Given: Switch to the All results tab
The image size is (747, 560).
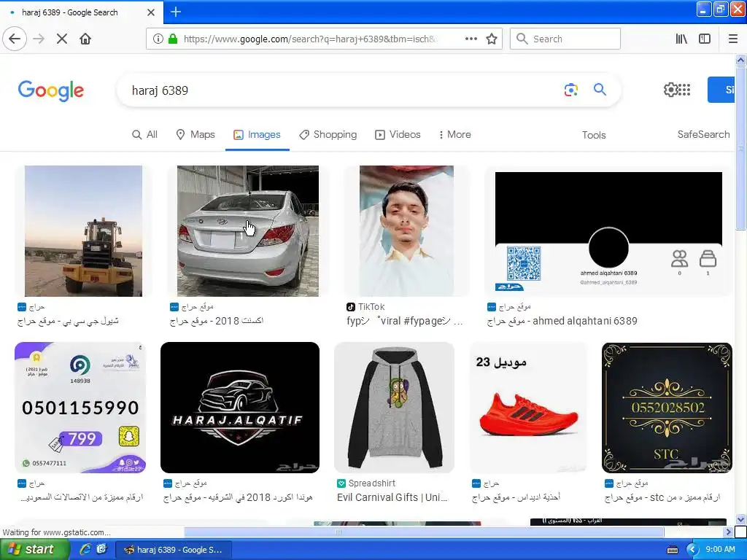Looking at the screenshot, I should click(144, 135).
